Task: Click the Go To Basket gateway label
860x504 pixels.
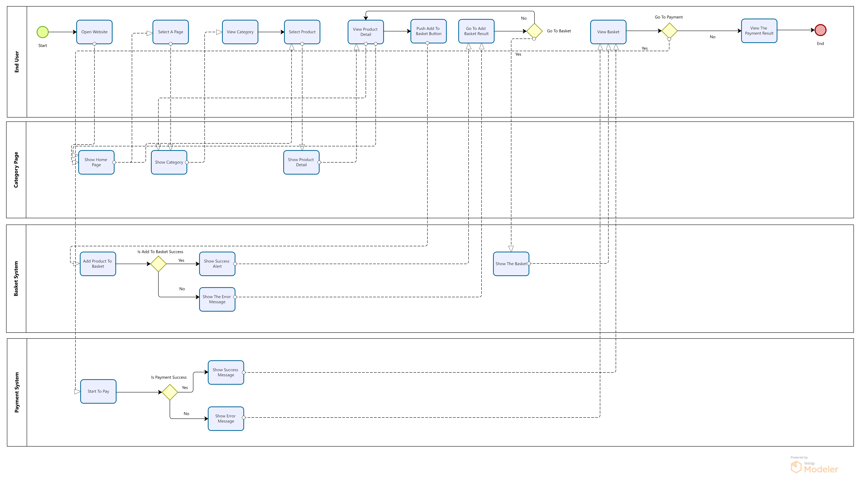Action: 559,31
